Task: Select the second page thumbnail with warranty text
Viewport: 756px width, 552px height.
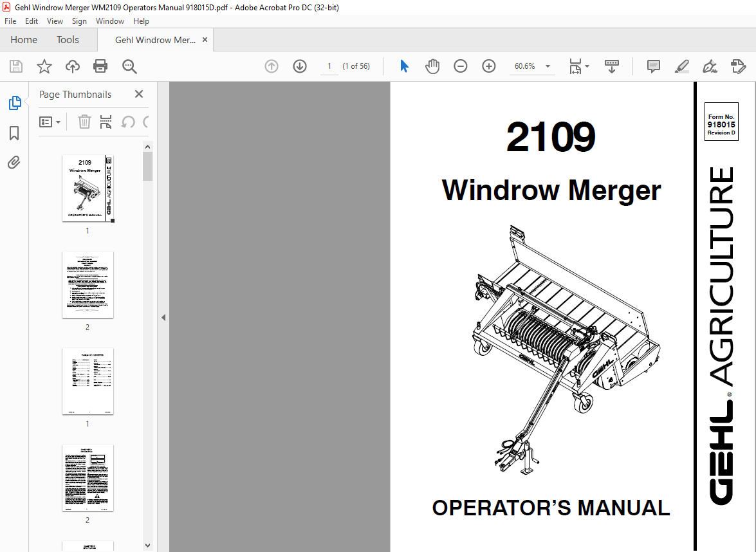Action: coord(88,285)
